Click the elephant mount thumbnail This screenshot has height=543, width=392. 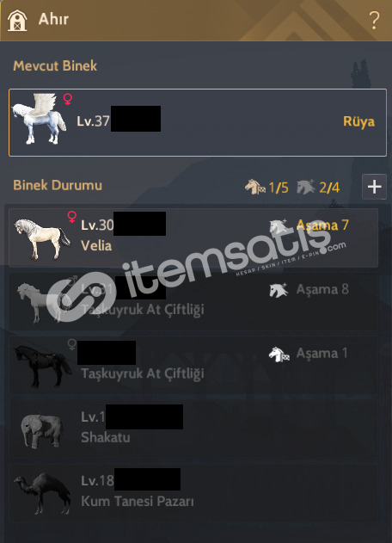pos(42,430)
